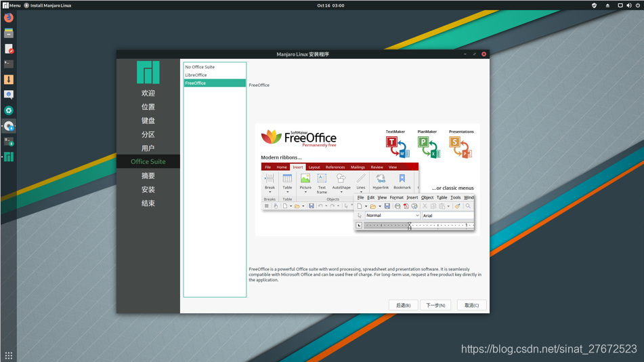Click Install Manjaro Linux in top bar

(x=47, y=5)
